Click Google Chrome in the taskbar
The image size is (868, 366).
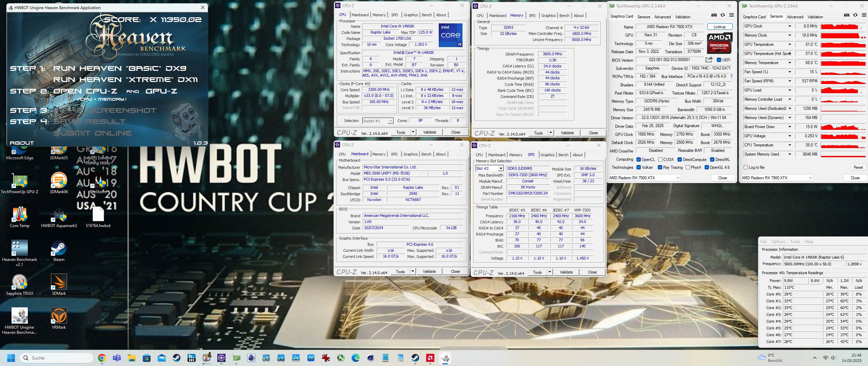[x=102, y=358]
